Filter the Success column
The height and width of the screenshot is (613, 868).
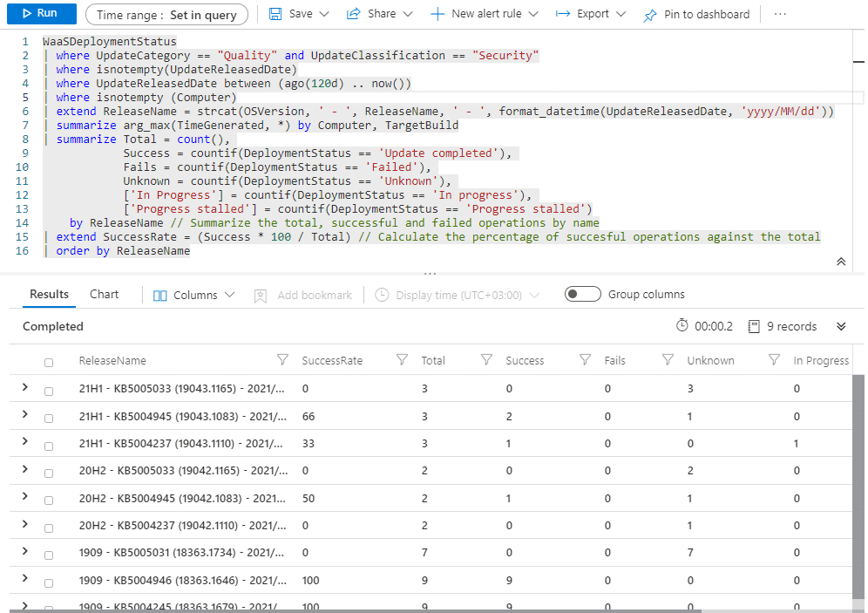click(x=585, y=360)
